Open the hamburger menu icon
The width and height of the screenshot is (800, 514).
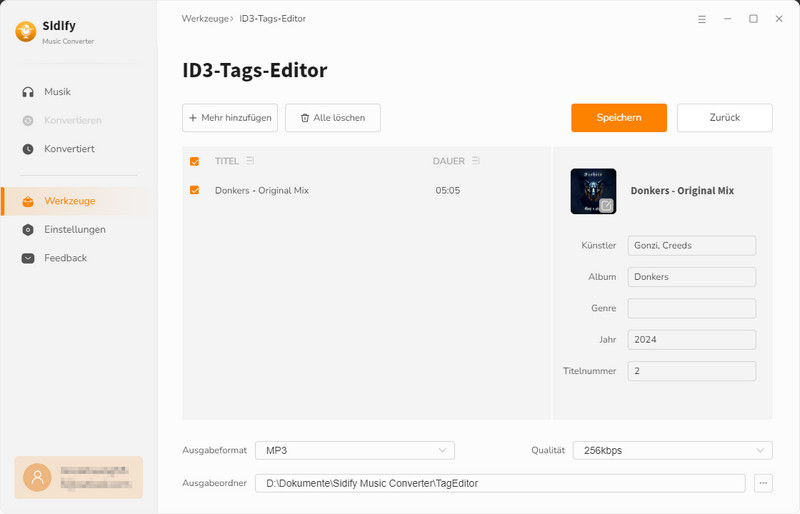(x=702, y=19)
